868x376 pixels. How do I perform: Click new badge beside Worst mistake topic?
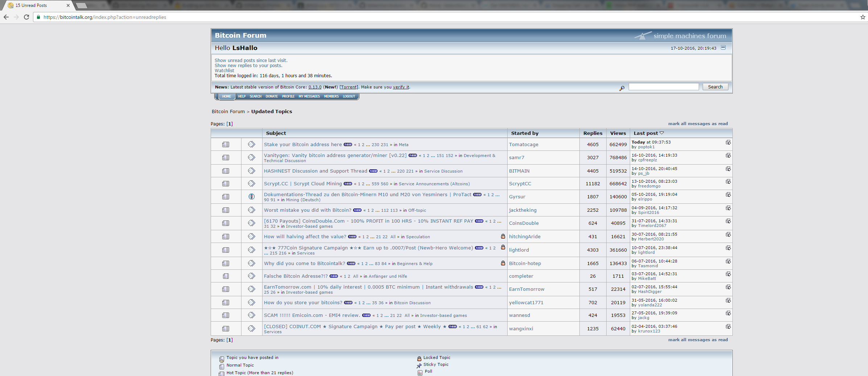[x=357, y=210]
